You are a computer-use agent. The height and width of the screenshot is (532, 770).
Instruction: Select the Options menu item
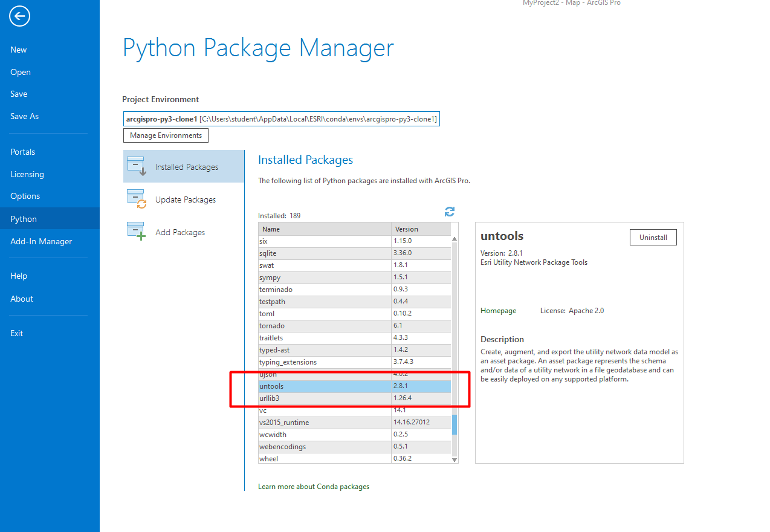click(25, 196)
